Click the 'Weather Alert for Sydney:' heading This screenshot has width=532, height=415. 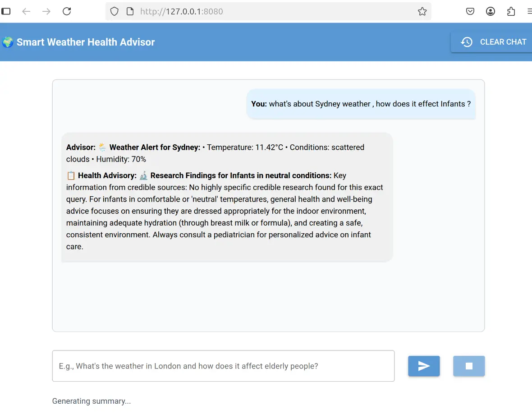pos(155,147)
